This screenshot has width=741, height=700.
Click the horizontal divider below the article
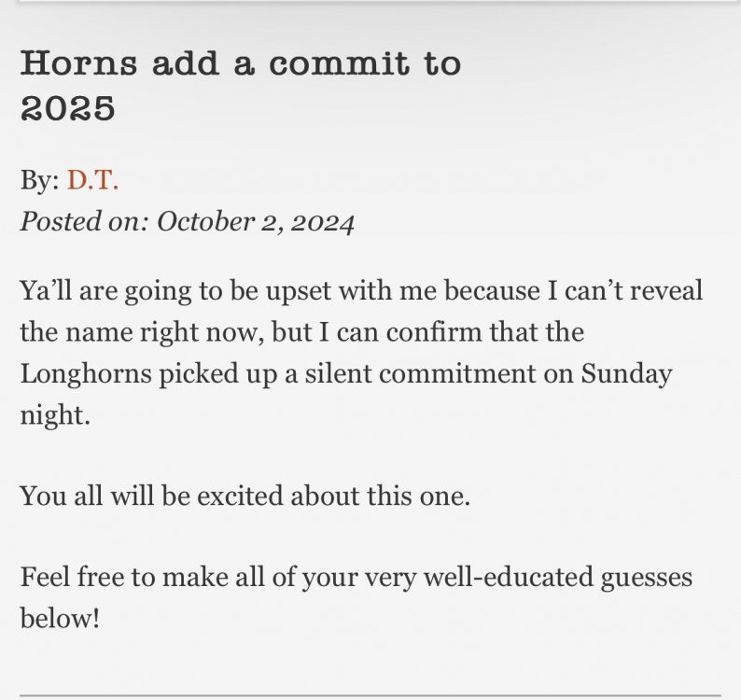tap(370, 695)
